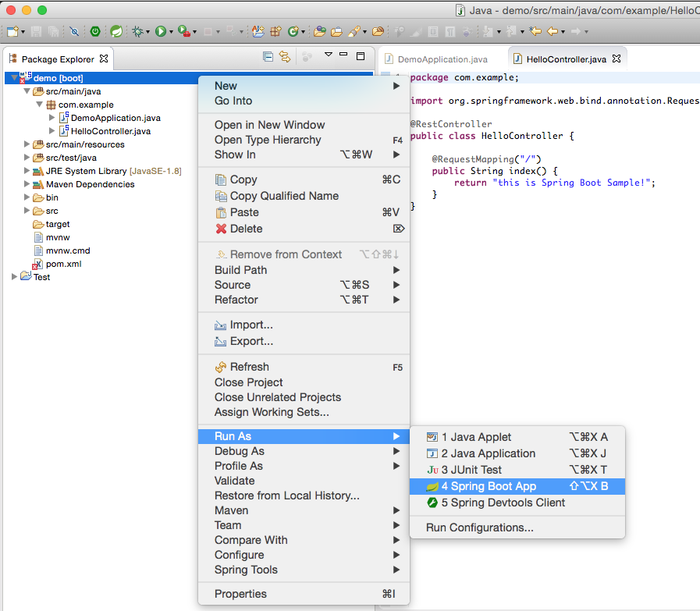This screenshot has height=611, width=700.
Task: Click the Skip All Breakpoints icon
Action: (x=74, y=31)
